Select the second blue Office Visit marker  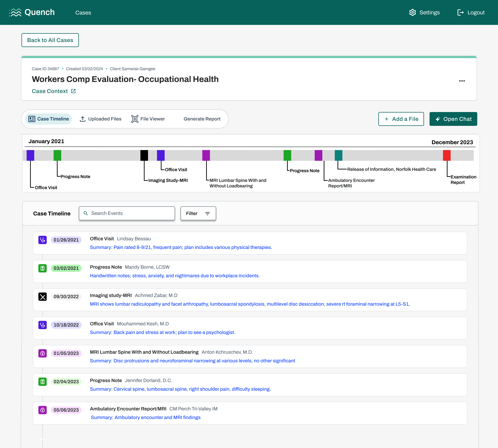tap(161, 155)
